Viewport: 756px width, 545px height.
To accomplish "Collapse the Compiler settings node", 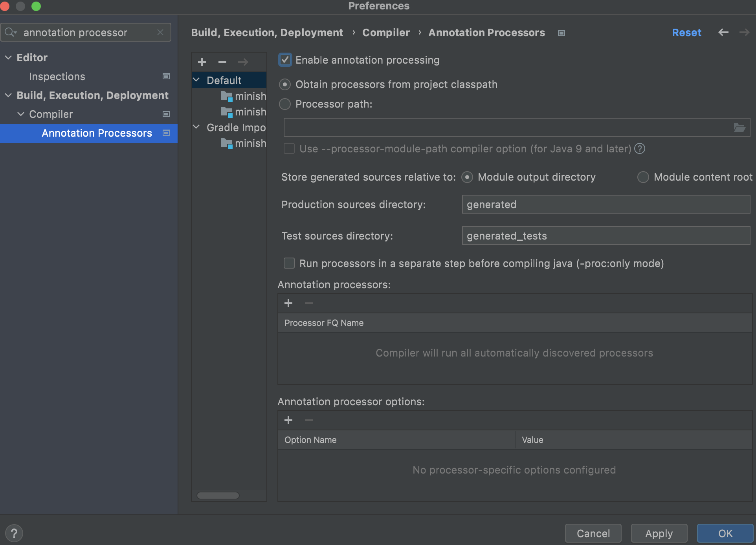I will (x=21, y=114).
